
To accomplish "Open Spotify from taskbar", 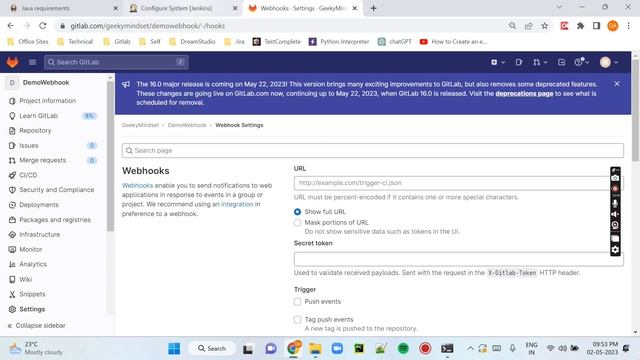I will 403,349.
